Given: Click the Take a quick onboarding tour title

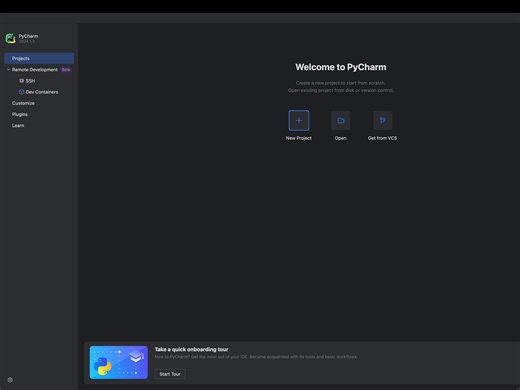Looking at the screenshot, I should [x=191, y=349].
